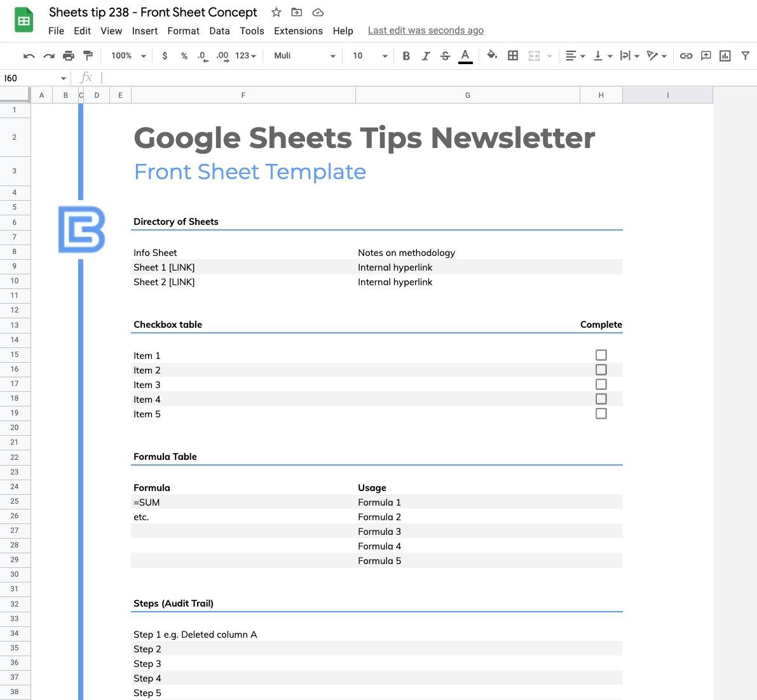Viewport: 757px width, 700px height.
Task: Toggle strikethrough formatting
Action: (x=445, y=56)
